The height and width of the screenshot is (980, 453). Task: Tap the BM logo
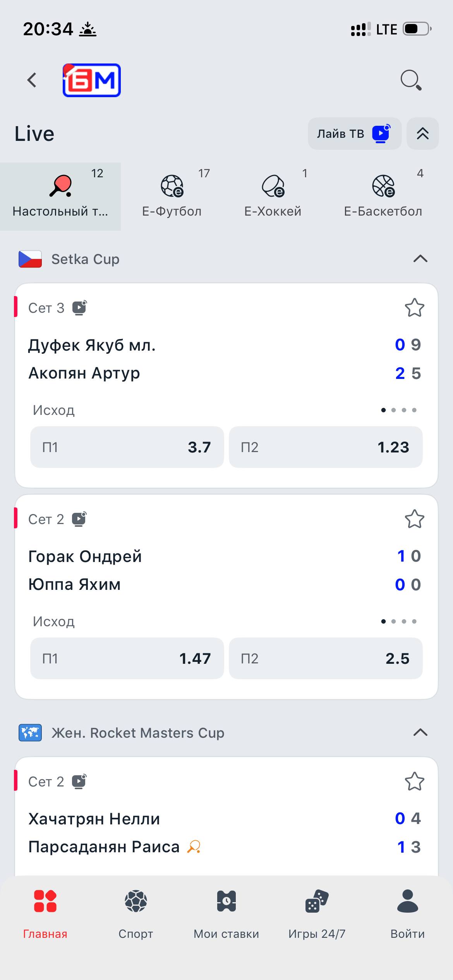pos(92,80)
